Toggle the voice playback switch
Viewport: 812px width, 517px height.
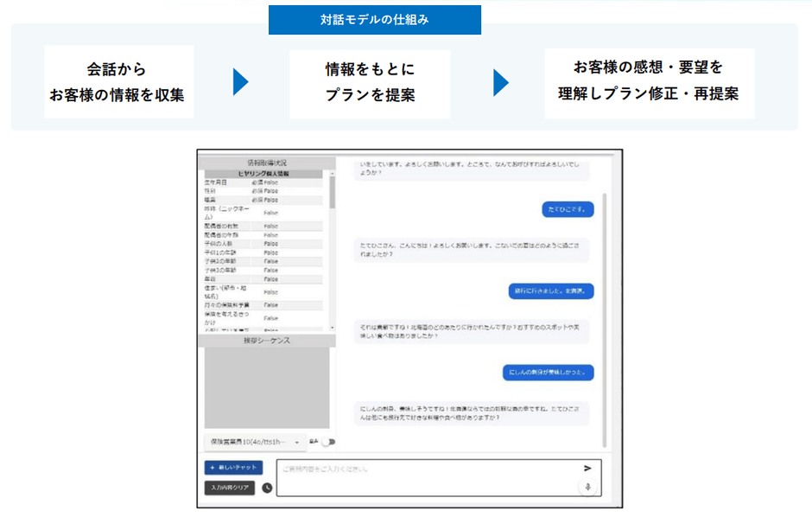[327, 442]
